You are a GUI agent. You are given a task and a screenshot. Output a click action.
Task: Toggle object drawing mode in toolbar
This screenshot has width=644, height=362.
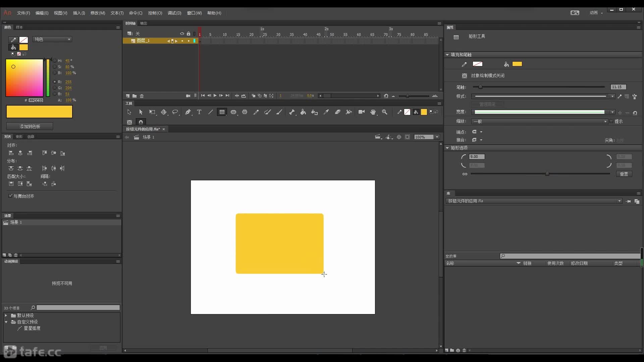click(x=129, y=122)
